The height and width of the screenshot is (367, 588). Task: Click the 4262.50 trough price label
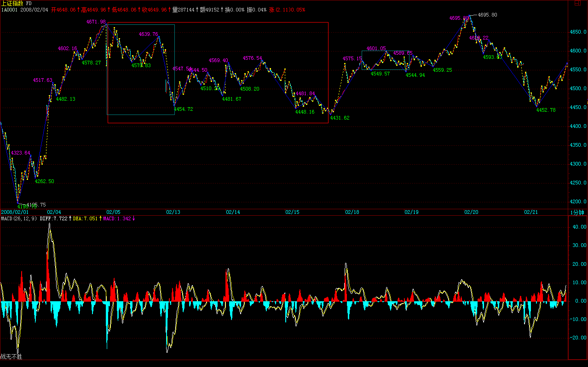pyautogui.click(x=44, y=181)
